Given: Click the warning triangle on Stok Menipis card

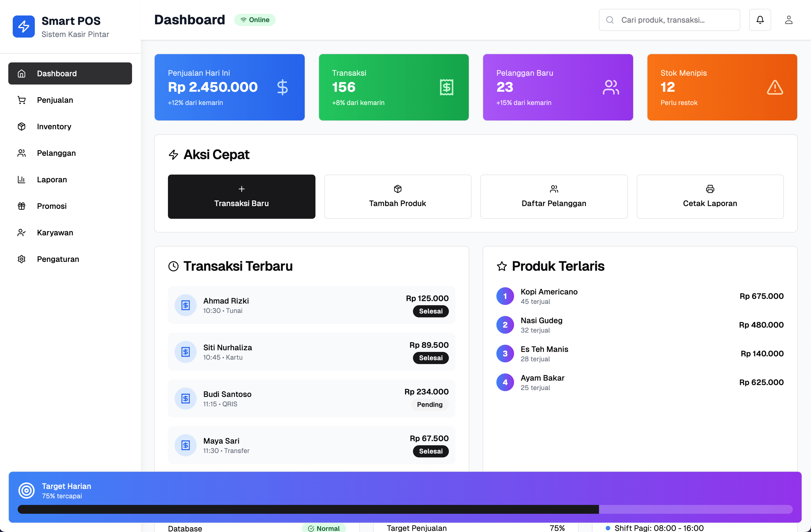Looking at the screenshot, I should [x=775, y=87].
